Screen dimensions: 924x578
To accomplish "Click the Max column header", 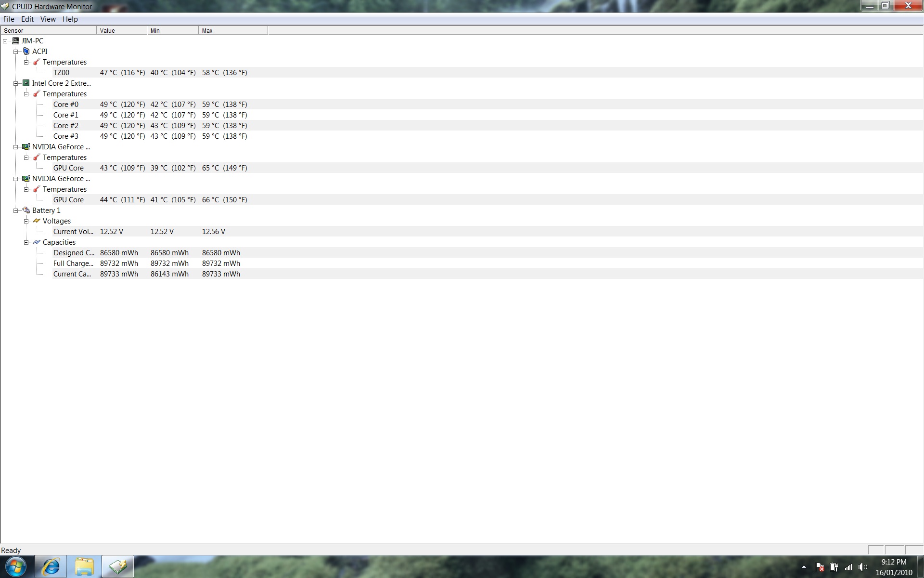I will pyautogui.click(x=233, y=30).
